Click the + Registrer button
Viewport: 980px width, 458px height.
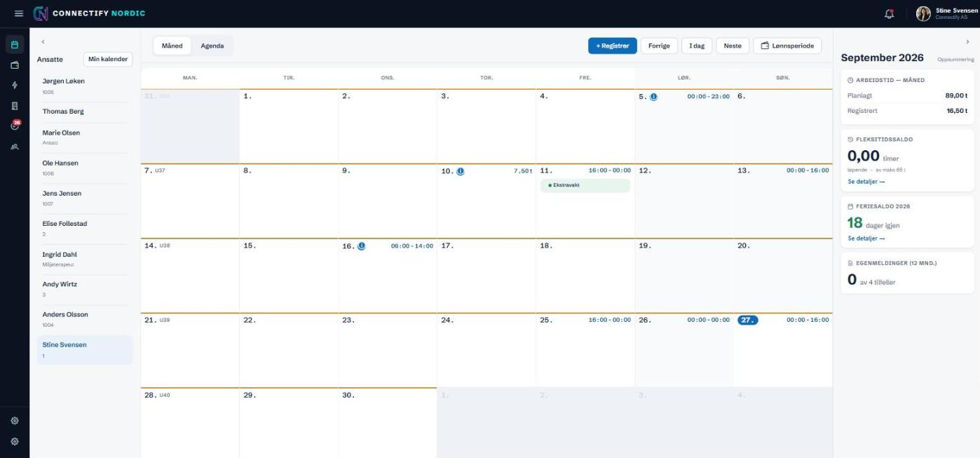point(612,46)
